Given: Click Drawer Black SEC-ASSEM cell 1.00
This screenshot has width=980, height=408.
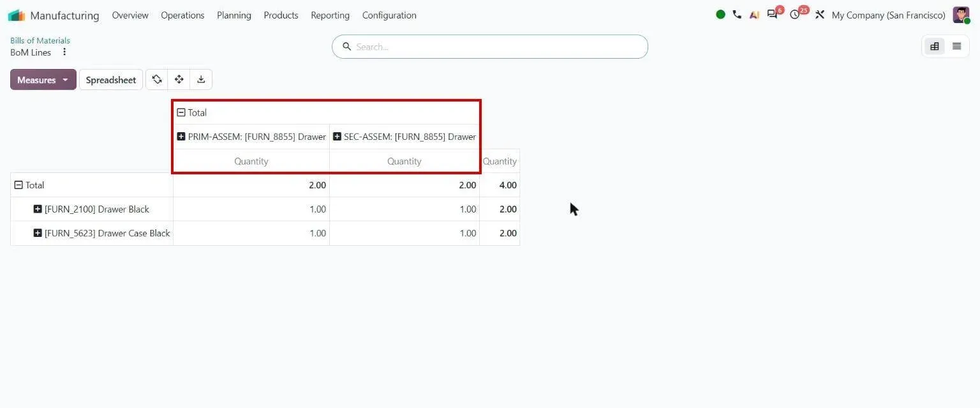Looking at the screenshot, I should click(x=405, y=209).
